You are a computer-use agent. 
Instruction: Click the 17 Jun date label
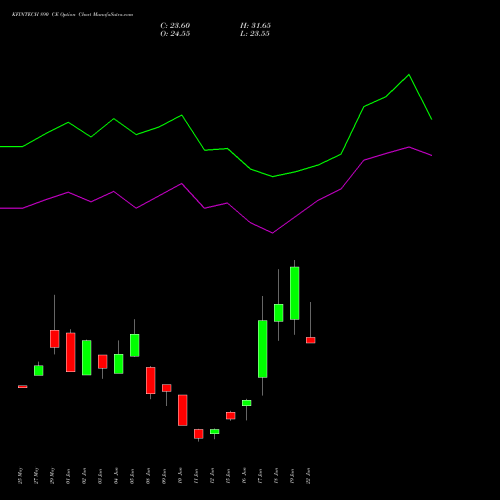261,476
